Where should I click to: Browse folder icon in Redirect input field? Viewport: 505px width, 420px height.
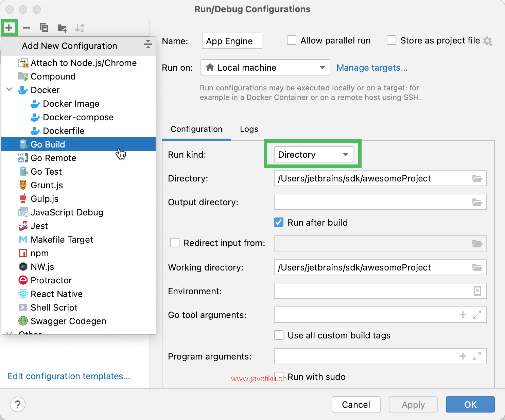point(477,244)
